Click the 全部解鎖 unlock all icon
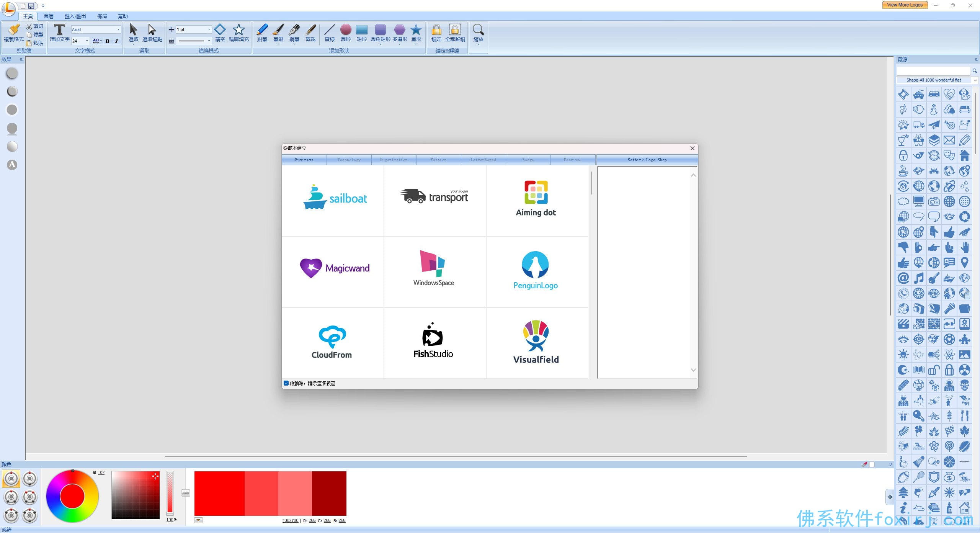980x533 pixels. coord(455,33)
